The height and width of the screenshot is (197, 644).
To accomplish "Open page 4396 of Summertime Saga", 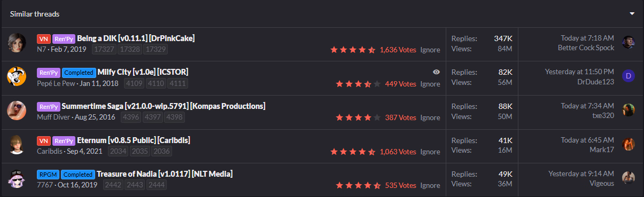I will [x=131, y=117].
